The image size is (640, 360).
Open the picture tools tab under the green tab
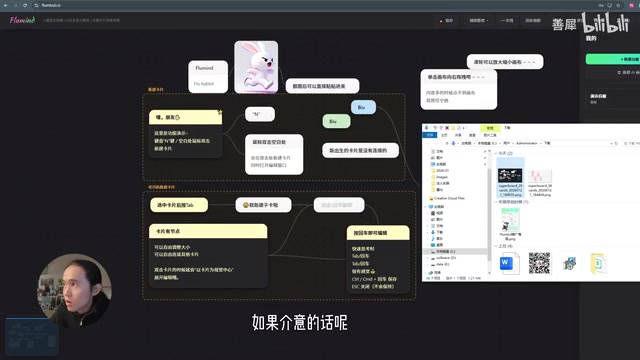490,135
